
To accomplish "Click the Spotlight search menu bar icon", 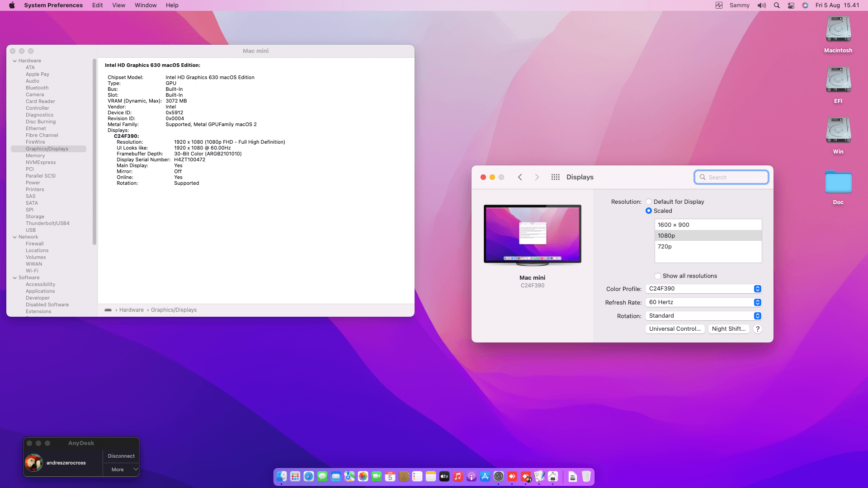I will [x=777, y=5].
